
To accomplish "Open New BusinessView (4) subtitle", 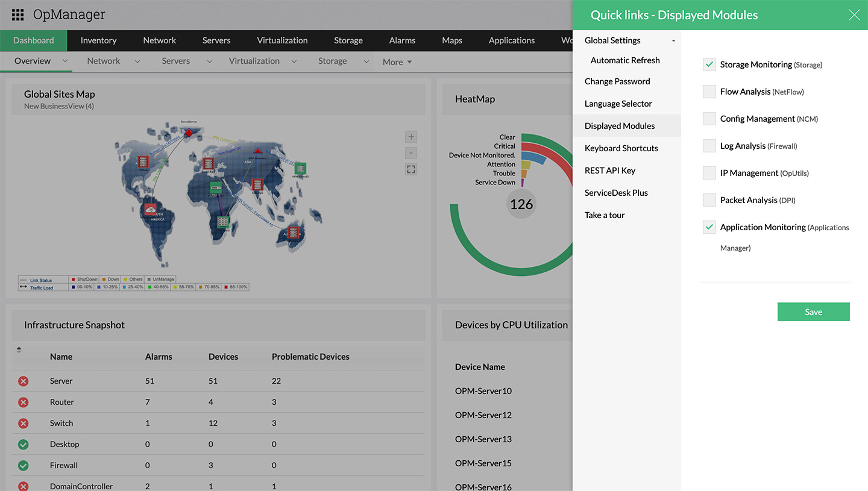I will click(x=59, y=107).
